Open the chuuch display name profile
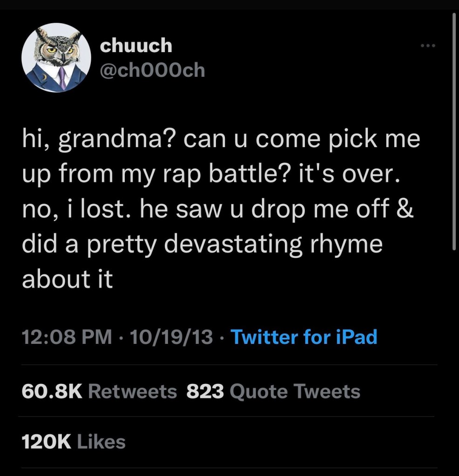The width and height of the screenshot is (459, 476). [x=136, y=46]
